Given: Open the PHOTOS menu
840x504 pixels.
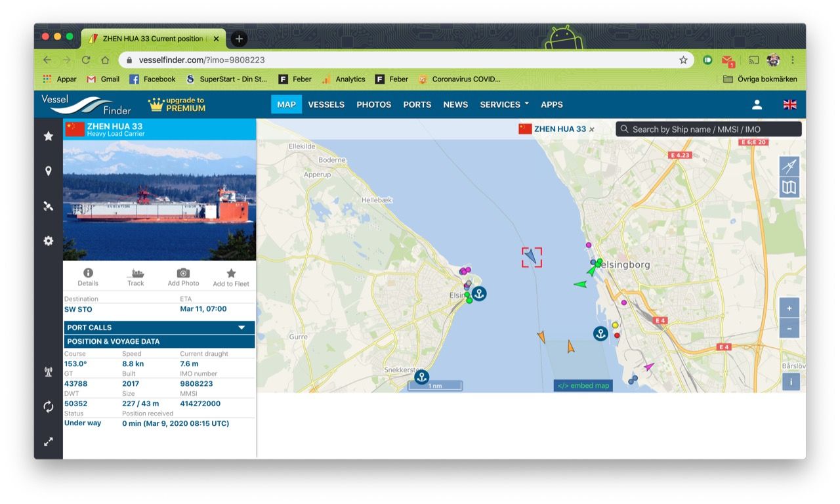Looking at the screenshot, I should click(373, 104).
